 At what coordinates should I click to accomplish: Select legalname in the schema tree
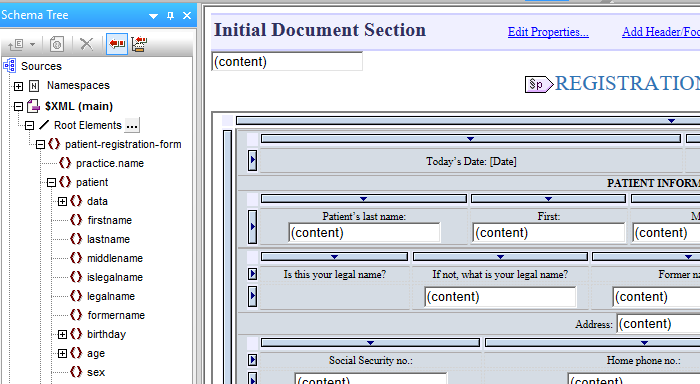tap(111, 296)
